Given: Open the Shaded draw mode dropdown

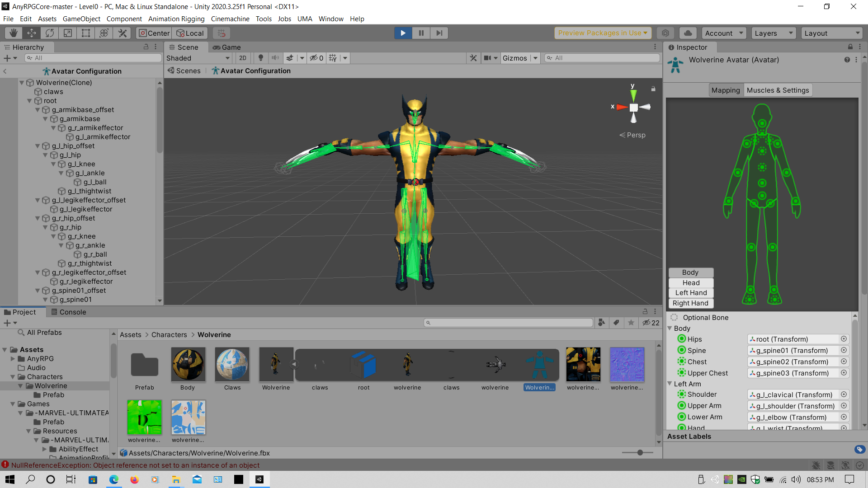Looking at the screenshot, I should (198, 58).
